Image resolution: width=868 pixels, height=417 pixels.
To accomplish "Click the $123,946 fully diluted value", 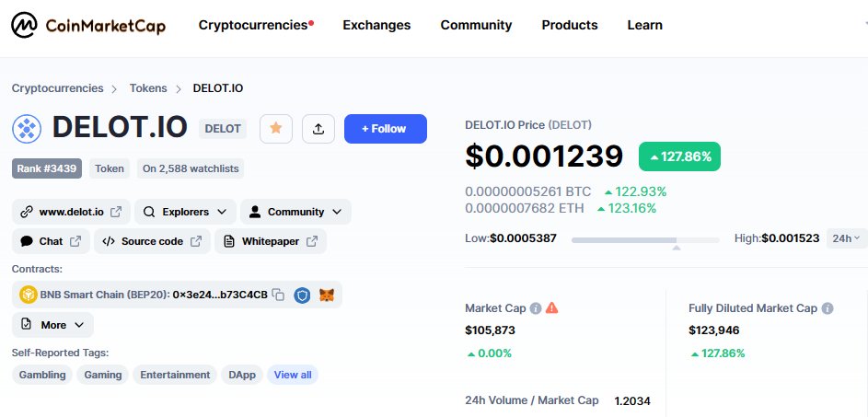I will click(x=714, y=330).
